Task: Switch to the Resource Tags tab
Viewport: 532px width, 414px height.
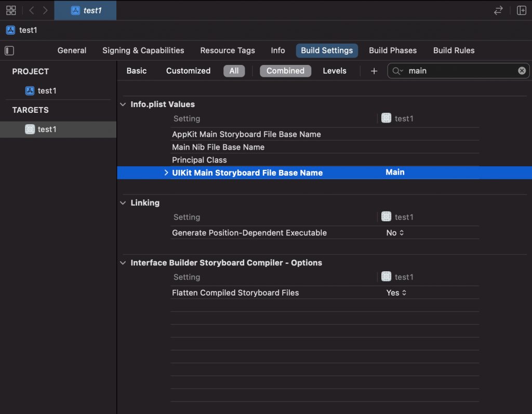Action: [228, 50]
